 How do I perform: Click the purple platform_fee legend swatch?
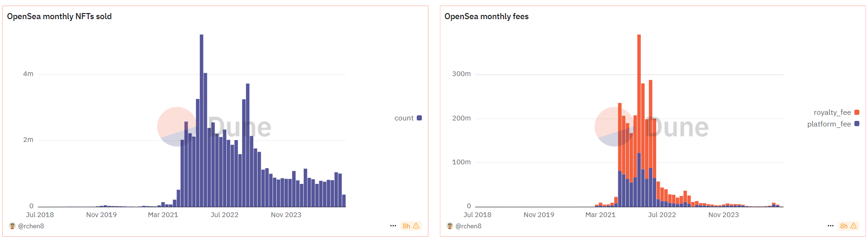(857, 124)
